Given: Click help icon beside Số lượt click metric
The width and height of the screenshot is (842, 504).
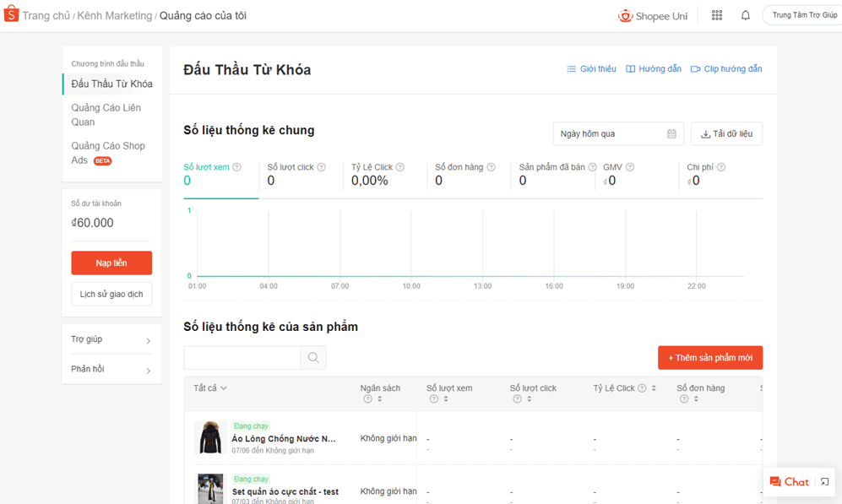Looking at the screenshot, I should tap(321, 167).
